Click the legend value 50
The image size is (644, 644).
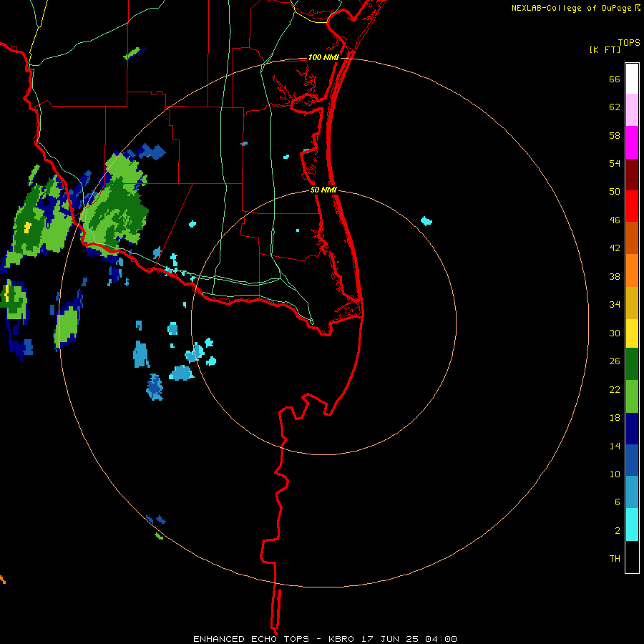pos(615,191)
